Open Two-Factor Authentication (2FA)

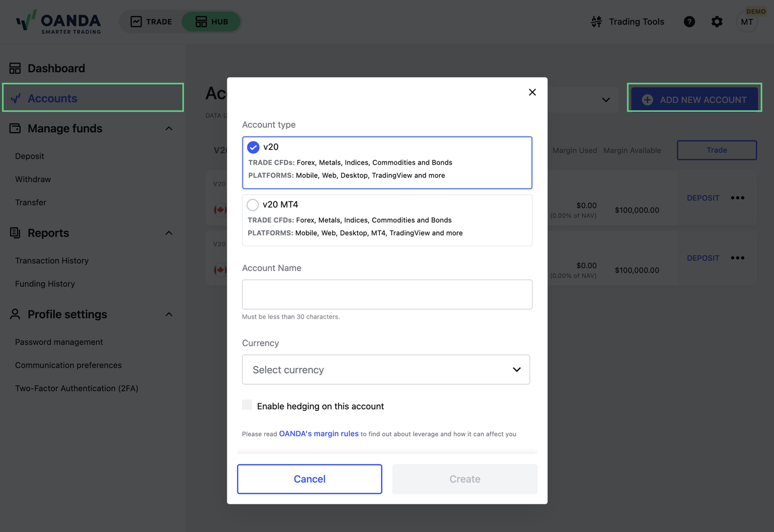[x=77, y=388]
